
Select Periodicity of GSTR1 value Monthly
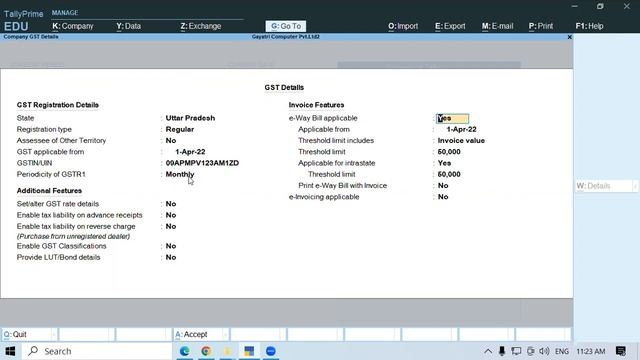tap(180, 174)
